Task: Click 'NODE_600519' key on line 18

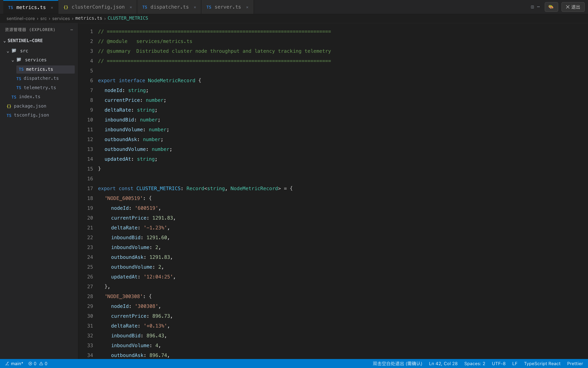Action: coord(124,198)
